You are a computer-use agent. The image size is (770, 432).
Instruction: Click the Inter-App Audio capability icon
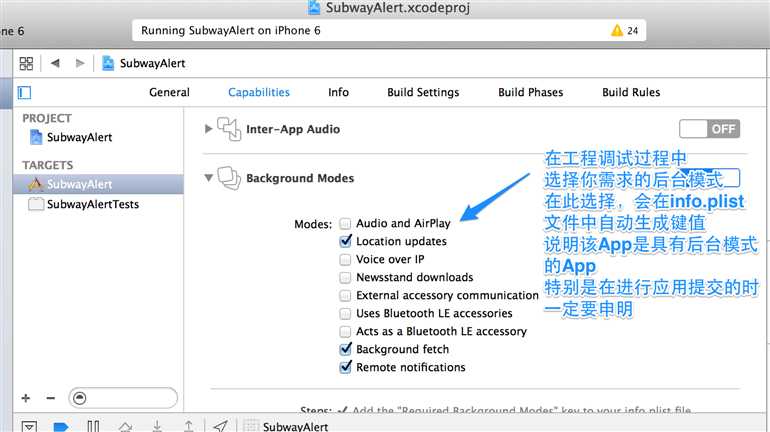coord(229,129)
